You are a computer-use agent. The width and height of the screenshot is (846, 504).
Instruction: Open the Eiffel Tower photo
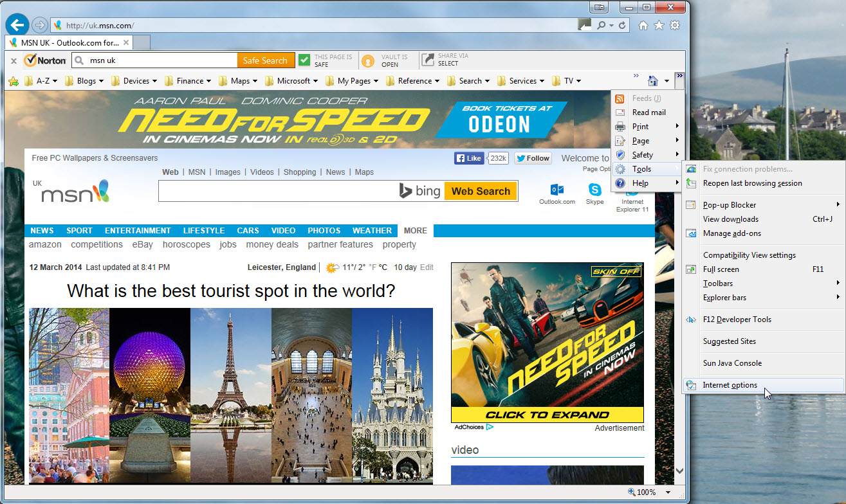tap(231, 395)
